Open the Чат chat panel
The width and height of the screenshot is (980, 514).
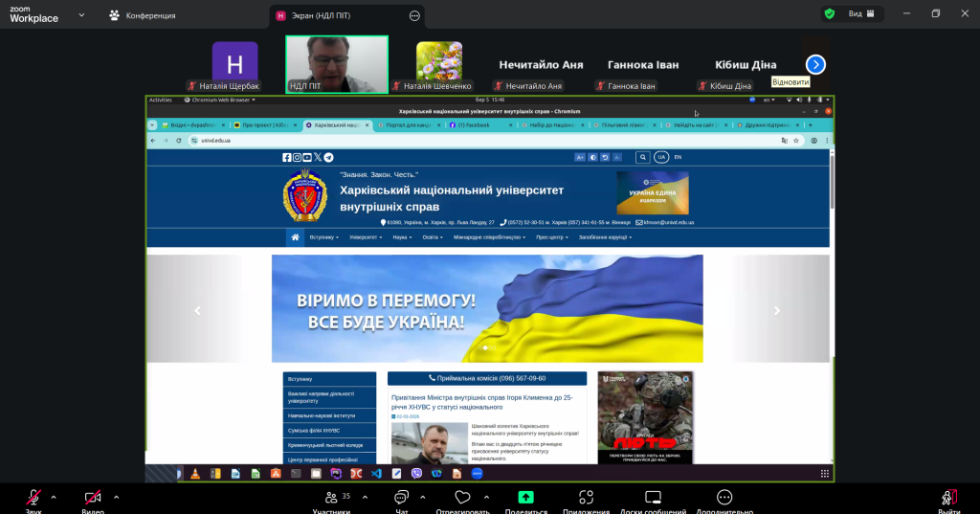coord(401,498)
